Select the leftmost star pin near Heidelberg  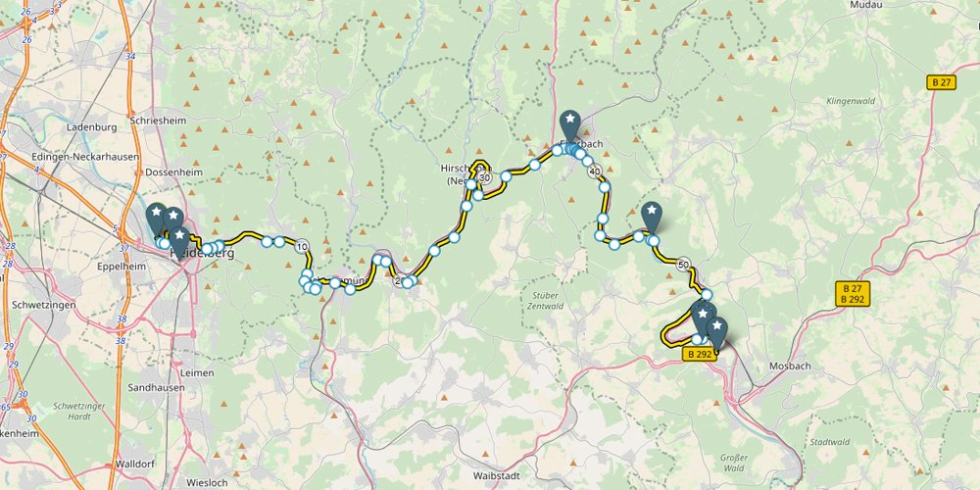tap(156, 219)
